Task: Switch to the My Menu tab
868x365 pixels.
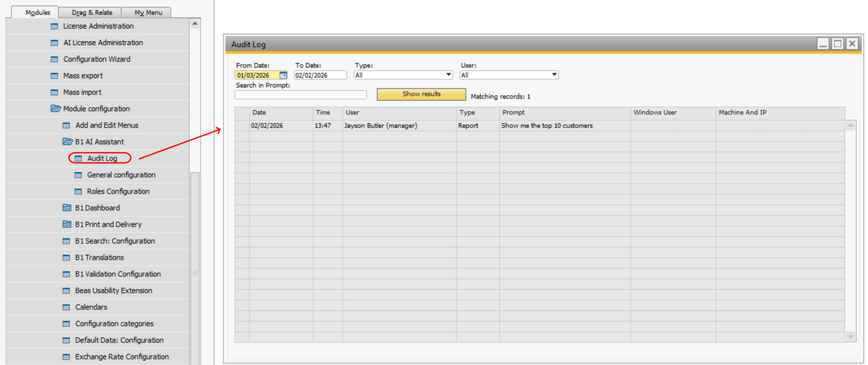Action: click(x=148, y=12)
